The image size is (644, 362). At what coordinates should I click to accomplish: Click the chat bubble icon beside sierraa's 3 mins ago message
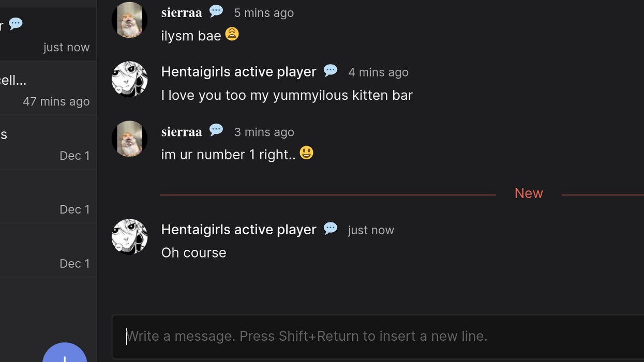click(216, 130)
